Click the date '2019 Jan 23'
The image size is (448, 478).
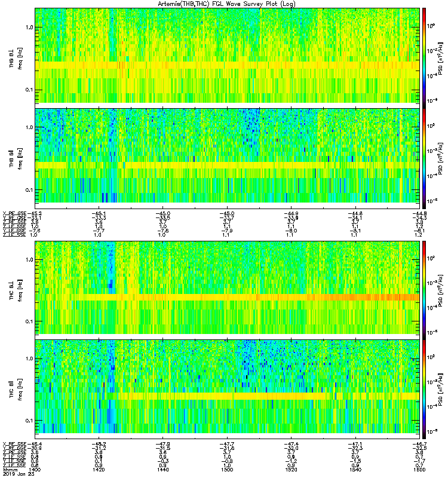click(19, 474)
